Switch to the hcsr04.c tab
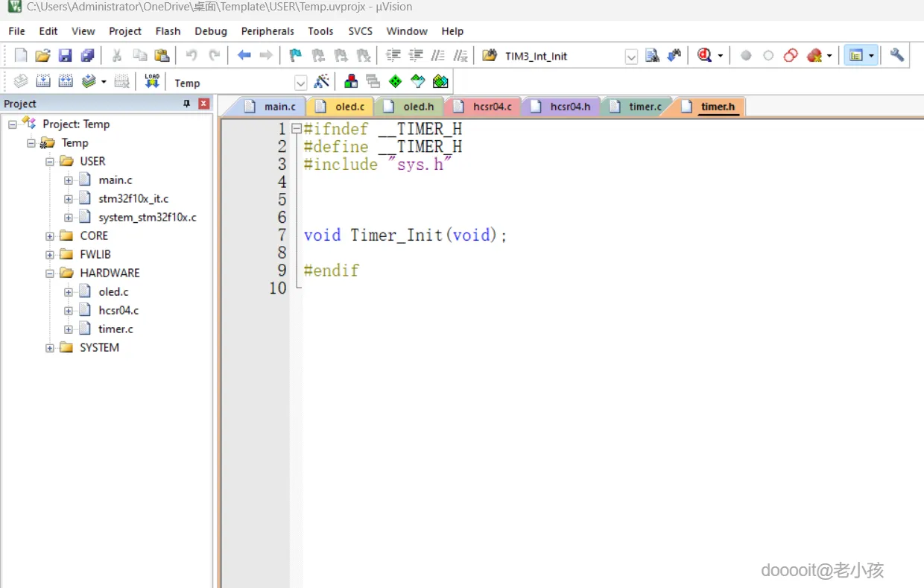 point(492,107)
